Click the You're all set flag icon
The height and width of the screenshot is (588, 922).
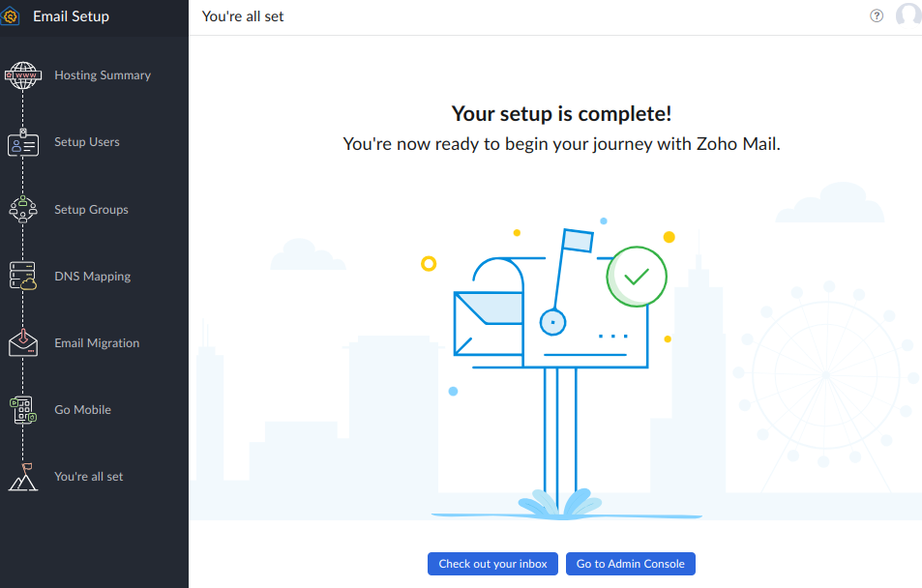22,477
